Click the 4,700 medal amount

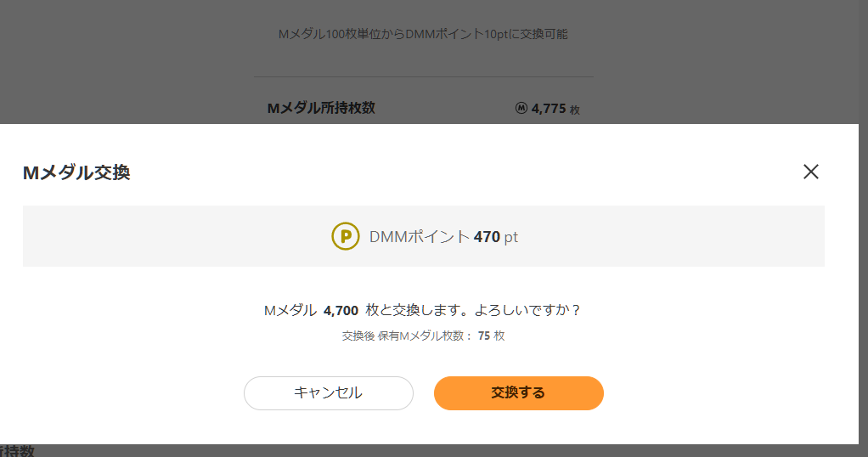click(x=341, y=310)
